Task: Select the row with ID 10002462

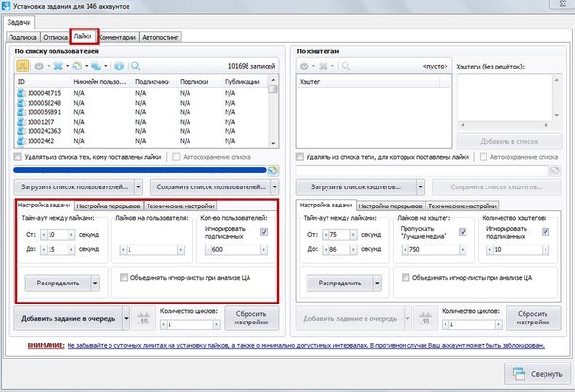Action: [x=143, y=141]
